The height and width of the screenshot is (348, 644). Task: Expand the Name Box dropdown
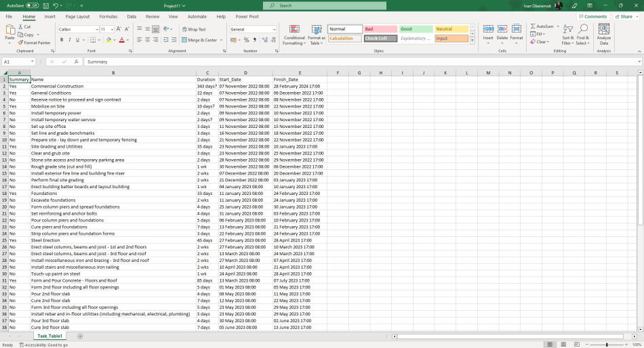pyautogui.click(x=32, y=62)
